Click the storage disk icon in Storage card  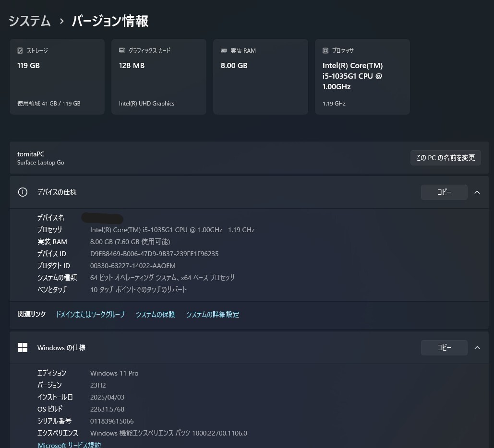click(x=20, y=50)
